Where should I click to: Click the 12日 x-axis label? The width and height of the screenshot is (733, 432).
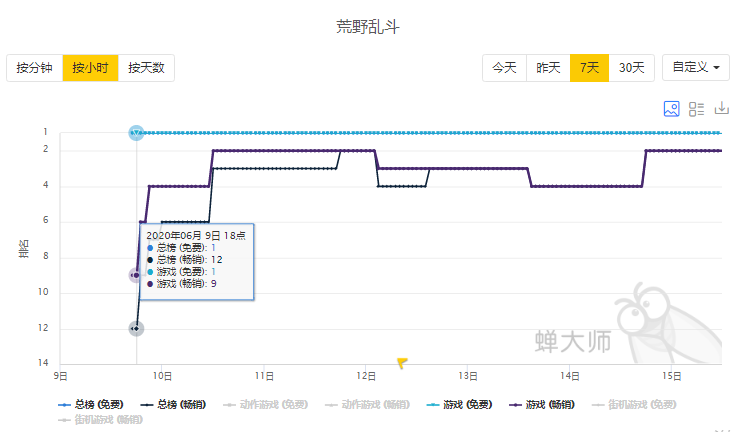click(x=366, y=376)
